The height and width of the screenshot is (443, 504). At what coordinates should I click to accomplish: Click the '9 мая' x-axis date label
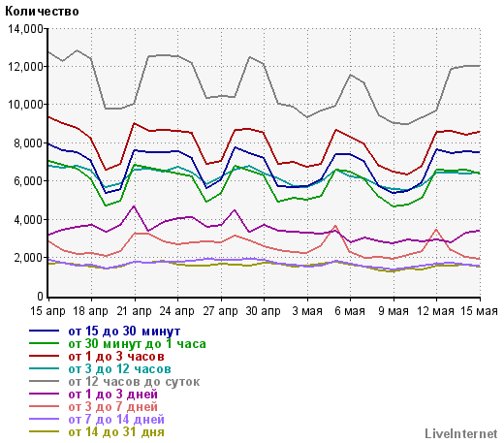click(394, 311)
